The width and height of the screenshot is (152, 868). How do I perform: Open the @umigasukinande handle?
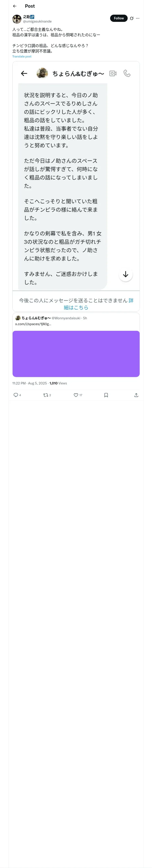coord(37,21)
